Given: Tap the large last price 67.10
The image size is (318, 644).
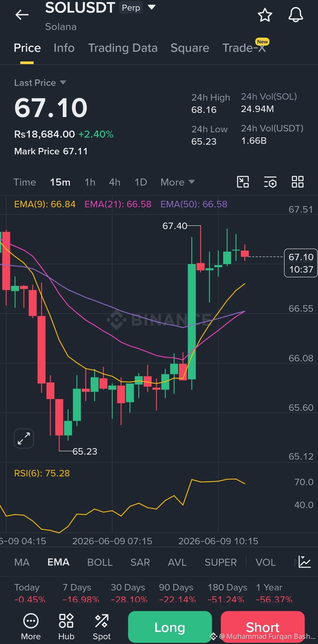Looking at the screenshot, I should 51,108.
